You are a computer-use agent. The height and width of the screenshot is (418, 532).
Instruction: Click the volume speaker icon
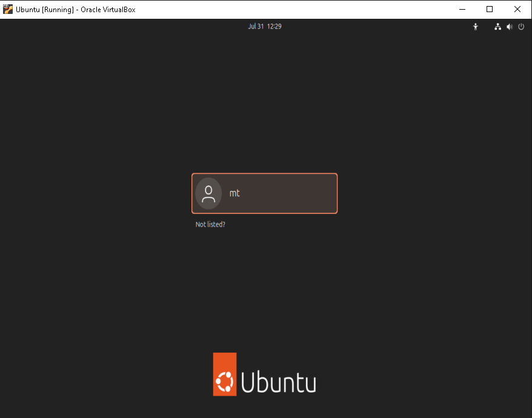pos(509,27)
